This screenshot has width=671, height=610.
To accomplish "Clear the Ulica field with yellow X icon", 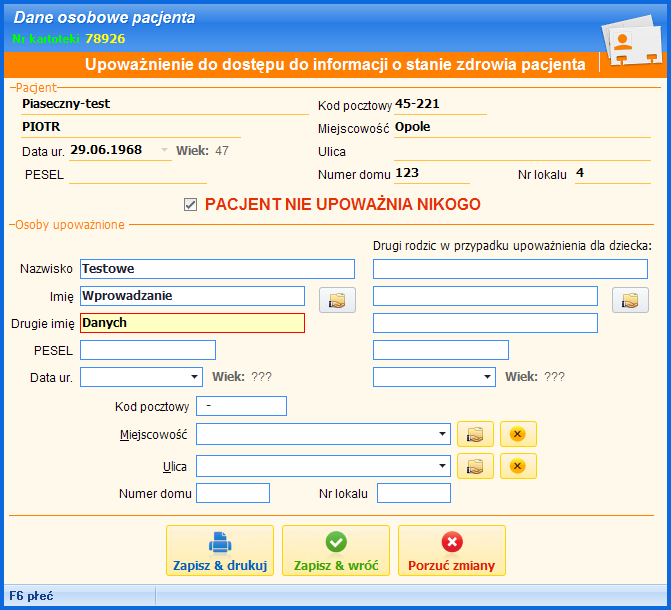I will [x=518, y=466].
